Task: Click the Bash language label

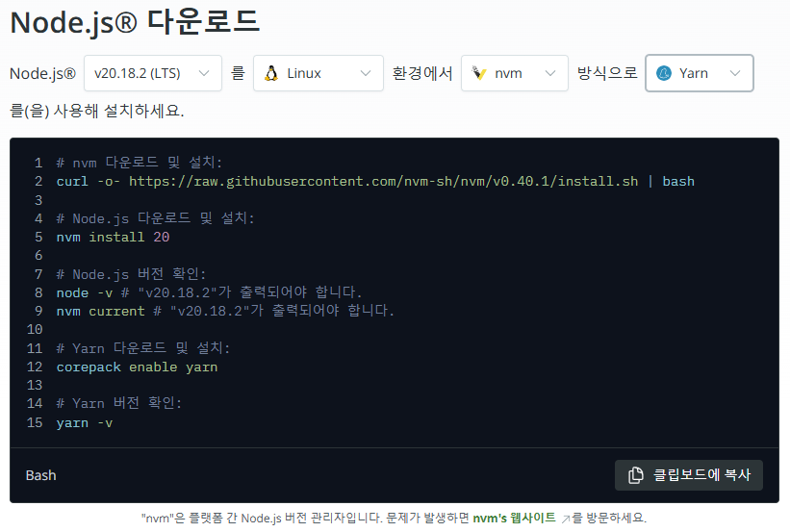Action: (40, 475)
